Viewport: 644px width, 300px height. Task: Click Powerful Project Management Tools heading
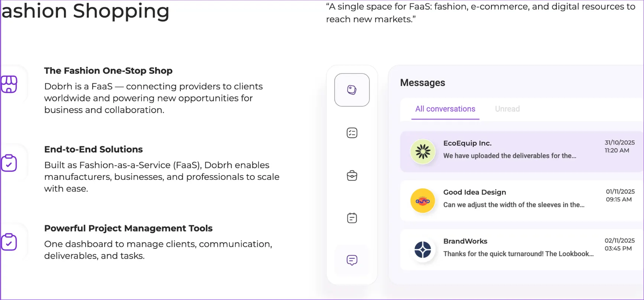(x=129, y=228)
